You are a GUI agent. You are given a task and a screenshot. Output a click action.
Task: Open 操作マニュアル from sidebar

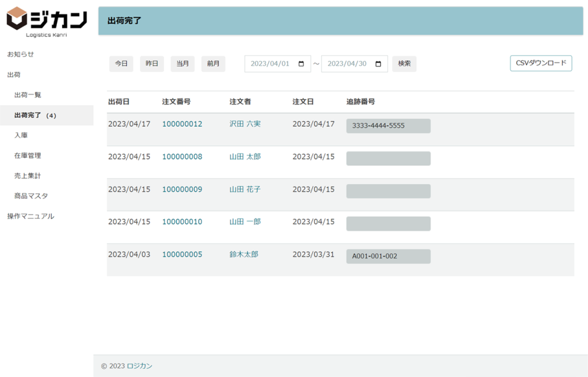pyautogui.click(x=30, y=216)
